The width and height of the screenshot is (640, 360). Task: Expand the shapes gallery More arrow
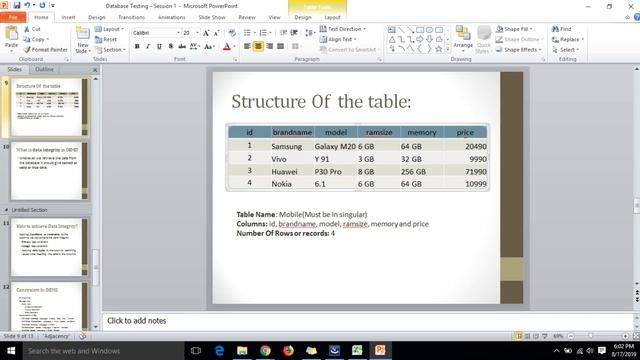click(448, 49)
